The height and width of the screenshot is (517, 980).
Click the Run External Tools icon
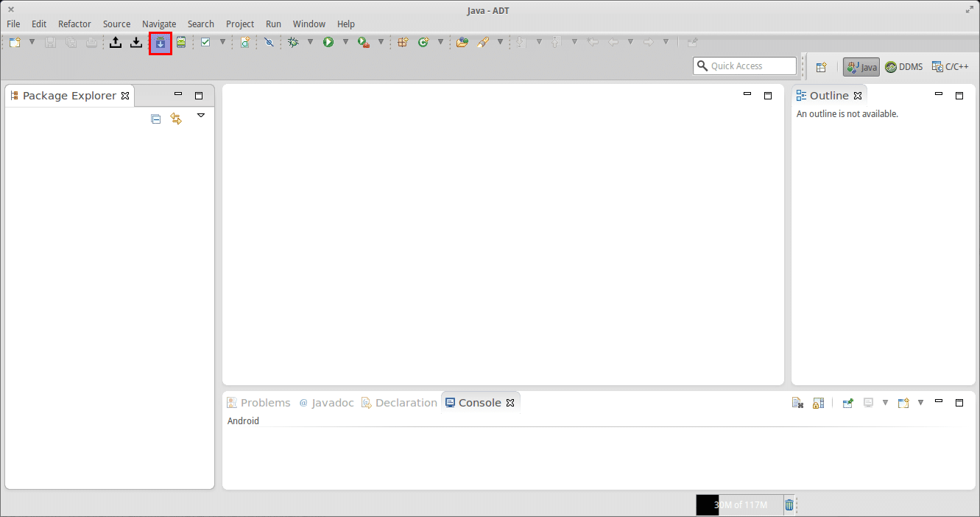[x=364, y=43]
